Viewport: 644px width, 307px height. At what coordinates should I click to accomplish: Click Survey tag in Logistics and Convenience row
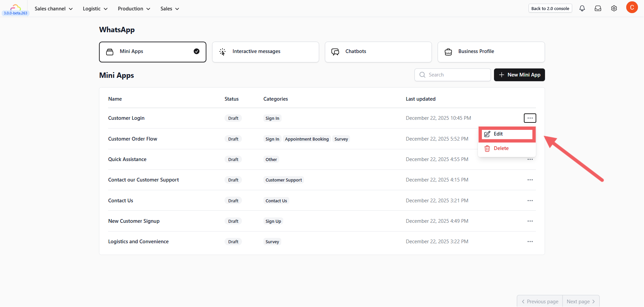[x=272, y=242]
